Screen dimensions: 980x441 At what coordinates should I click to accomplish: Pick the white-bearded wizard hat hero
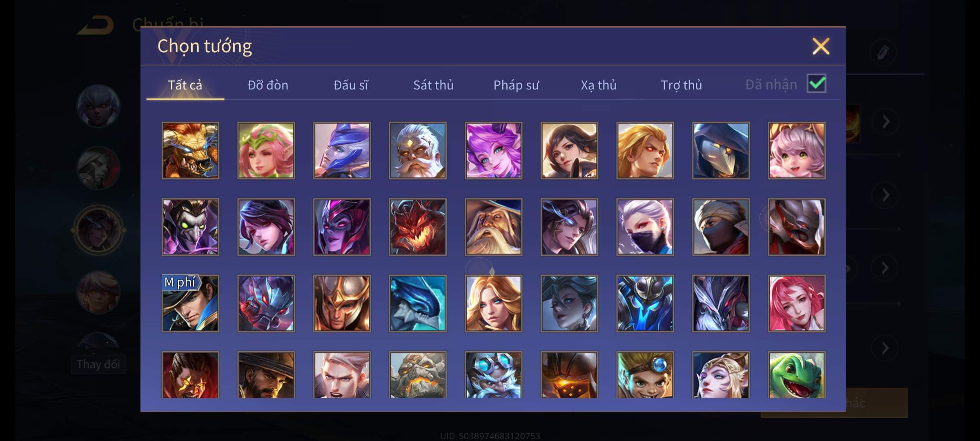(x=493, y=227)
